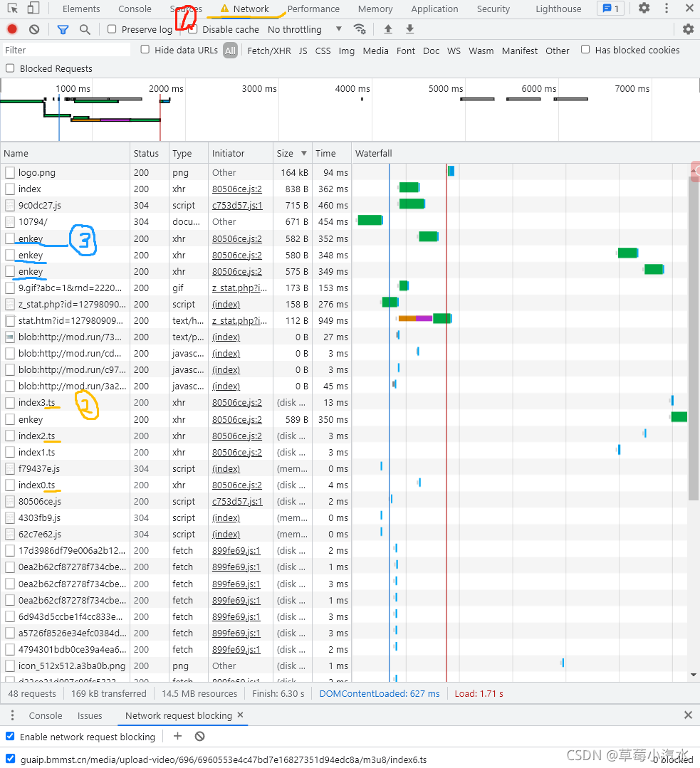Open drawer three-dot menu beside Console
Viewport: 700px width, 768px height.
click(12, 715)
